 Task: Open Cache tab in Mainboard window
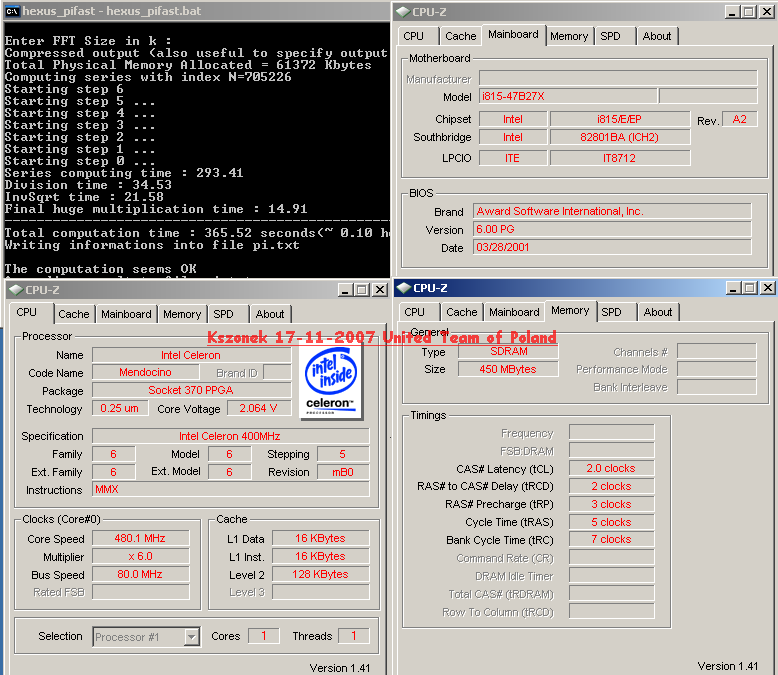coord(460,36)
